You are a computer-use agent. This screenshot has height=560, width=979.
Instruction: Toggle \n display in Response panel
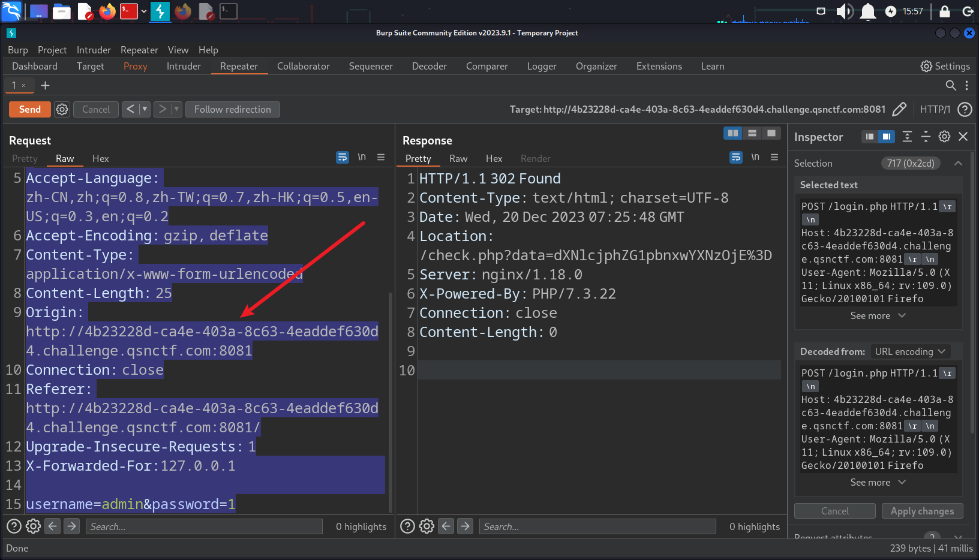[x=755, y=157]
